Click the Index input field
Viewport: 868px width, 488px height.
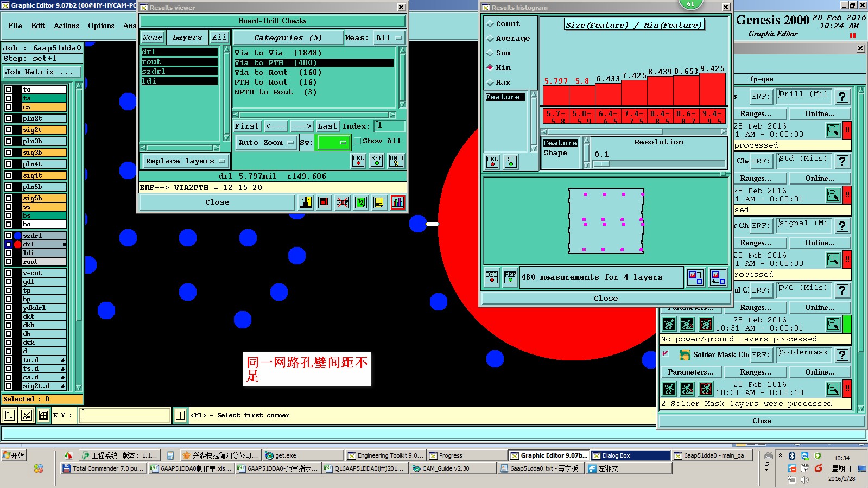tap(389, 126)
